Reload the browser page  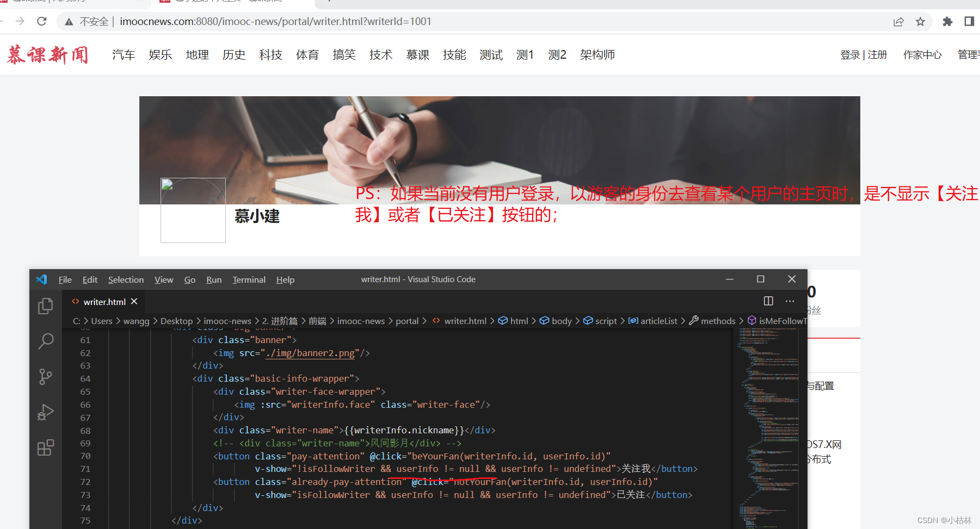[41, 21]
